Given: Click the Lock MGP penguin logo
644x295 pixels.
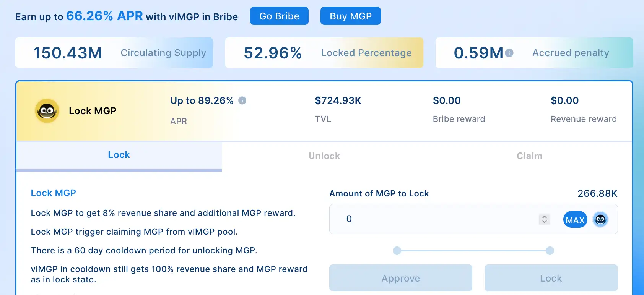Looking at the screenshot, I should (47, 111).
